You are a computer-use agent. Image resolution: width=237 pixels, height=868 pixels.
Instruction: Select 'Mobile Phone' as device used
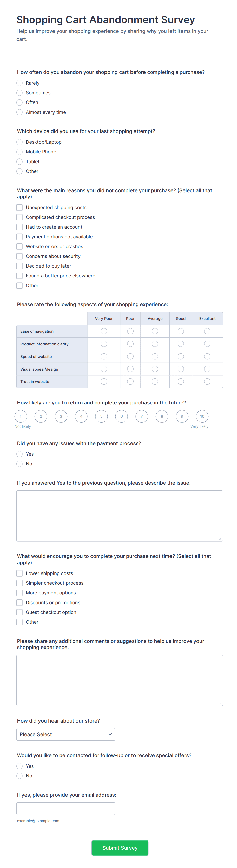click(x=20, y=152)
